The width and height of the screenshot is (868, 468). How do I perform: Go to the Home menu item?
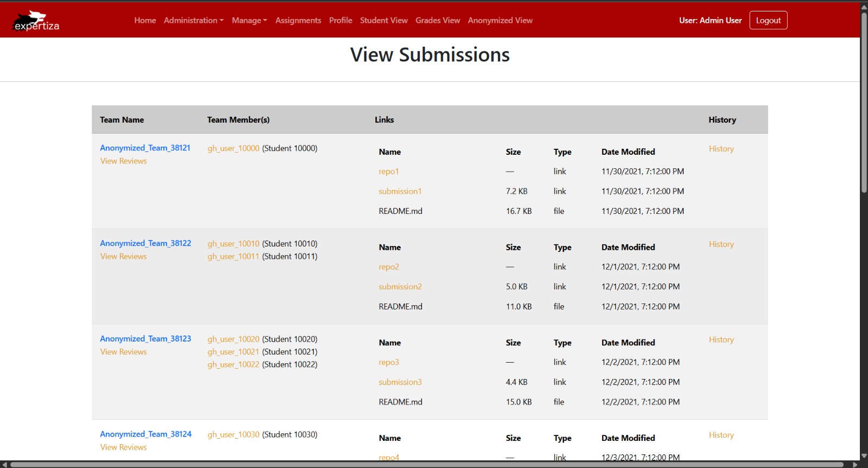[145, 21]
